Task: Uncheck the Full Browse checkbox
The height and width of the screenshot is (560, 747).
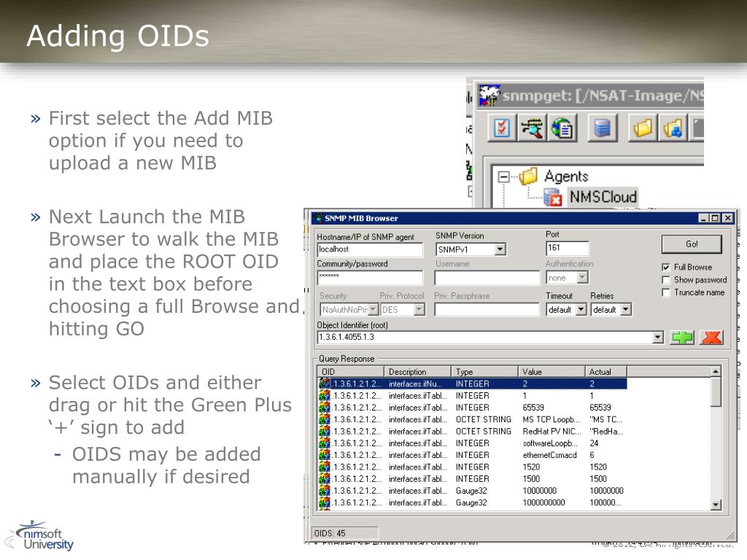Action: coord(666,268)
